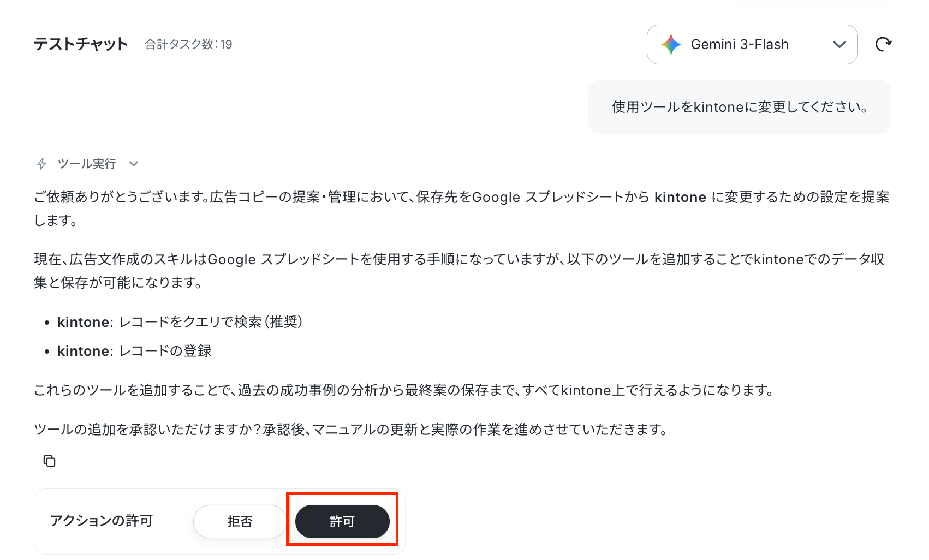
Task: Click the sentence starting with これらのツールを追加
Action: pos(403,390)
